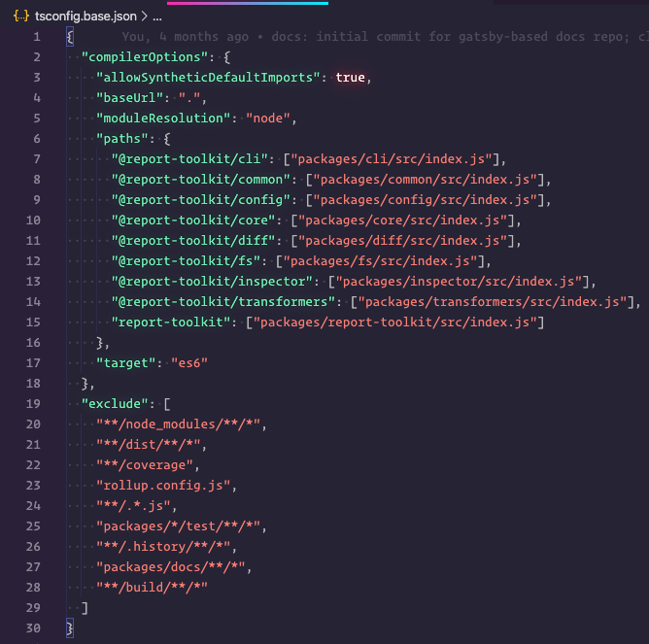Click "**/.history/**/*" exclude entry
Screen dimensions: 649x644
[163, 546]
